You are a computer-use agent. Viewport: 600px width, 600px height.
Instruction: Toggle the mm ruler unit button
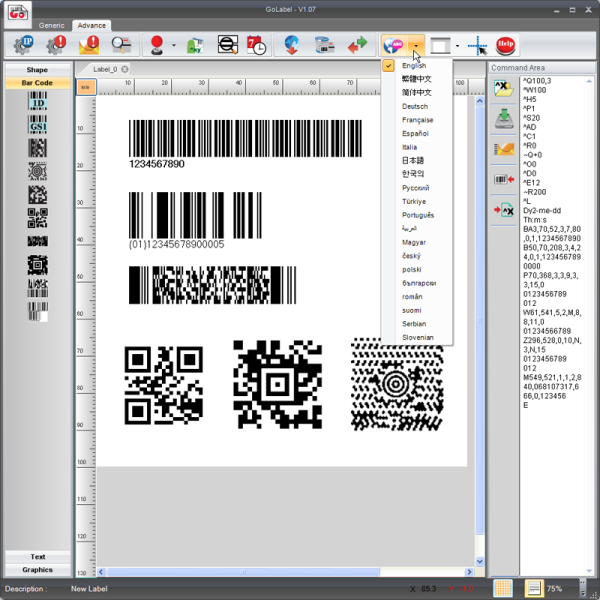point(86,87)
